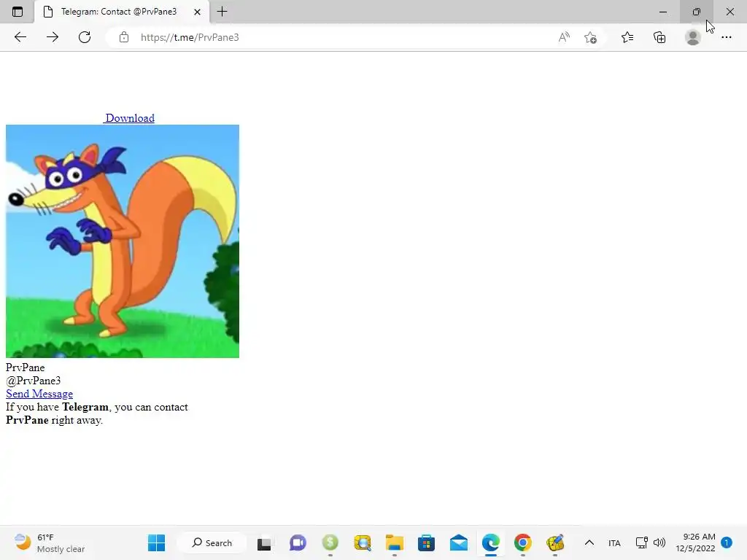
Task: Click the fox profile picture
Action: pyautogui.click(x=123, y=241)
